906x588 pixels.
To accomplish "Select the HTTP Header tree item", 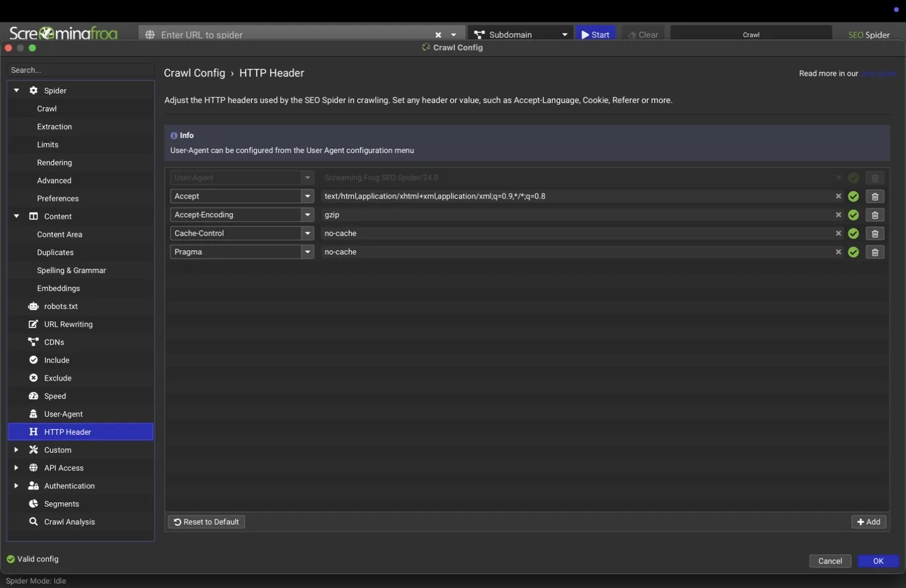I will click(x=81, y=432).
